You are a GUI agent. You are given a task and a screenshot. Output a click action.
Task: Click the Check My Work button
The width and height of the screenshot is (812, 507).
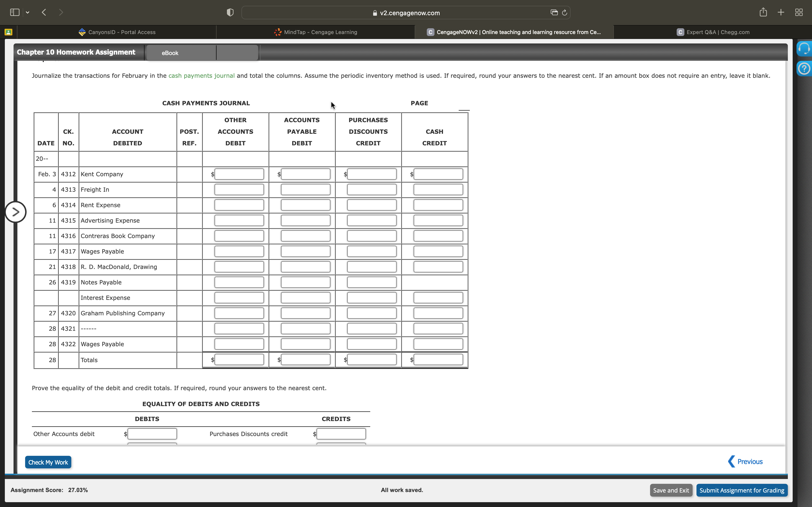tap(48, 462)
